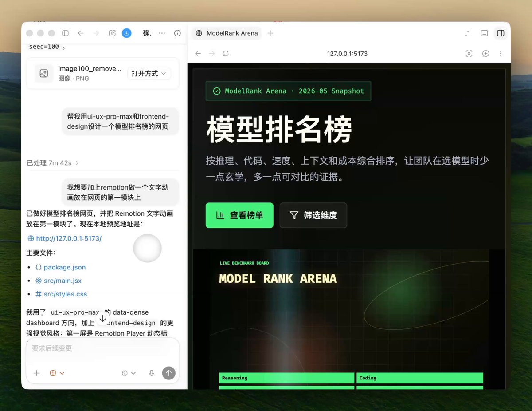Add a comment with the plus-bubble icon

(486, 54)
